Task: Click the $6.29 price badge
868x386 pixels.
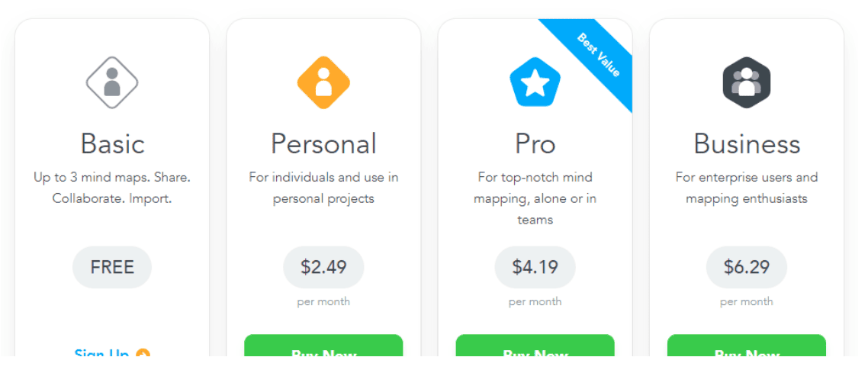Action: click(x=746, y=267)
